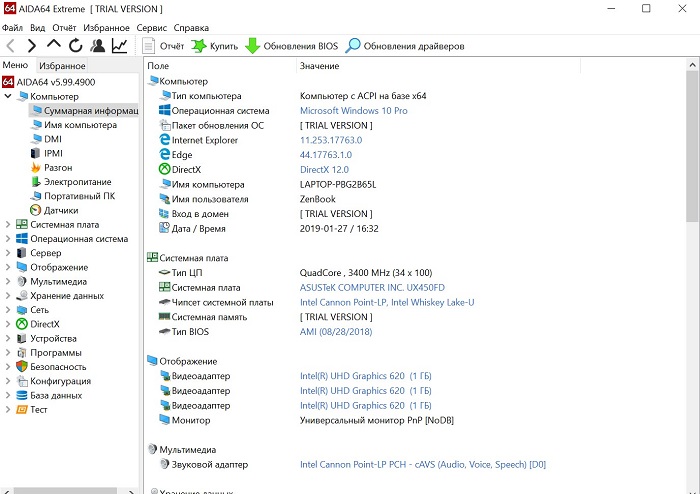Open Intel Cannon Point-LP PCH audio link
Screen dimensions: 700x494
point(423,465)
